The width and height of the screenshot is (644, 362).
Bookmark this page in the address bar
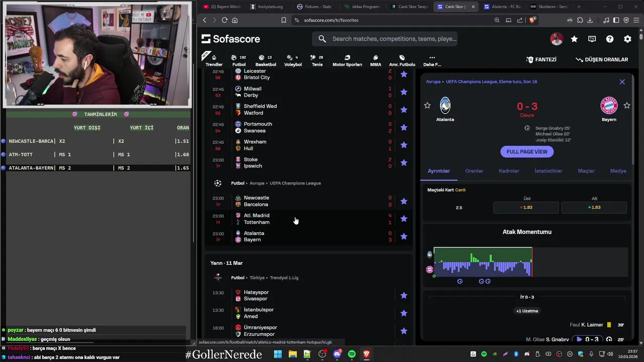pos(284,20)
